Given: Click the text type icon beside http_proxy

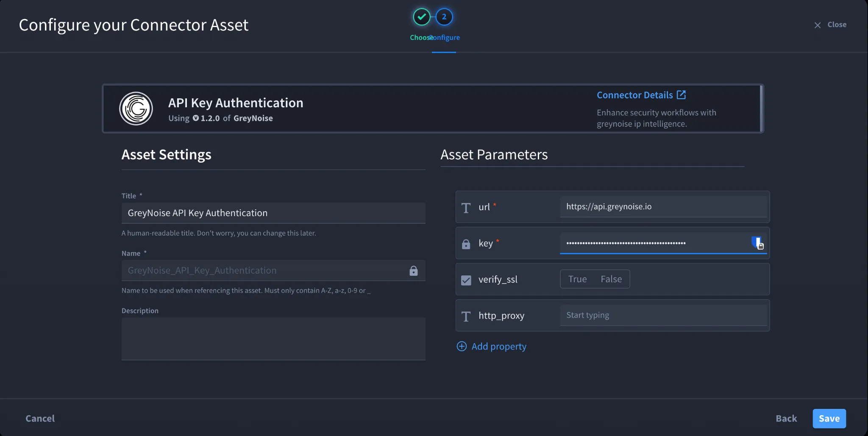Looking at the screenshot, I should click(x=466, y=316).
